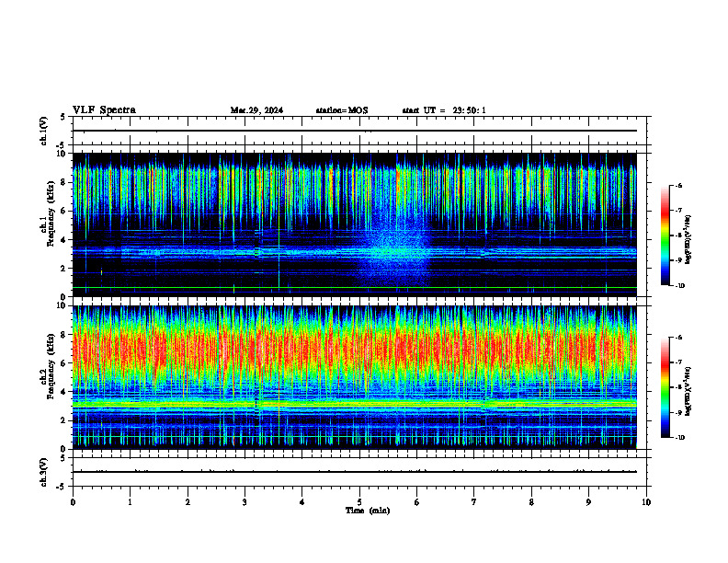
Task: Select the date text "Mar.29, 2024"
Action: point(256,110)
